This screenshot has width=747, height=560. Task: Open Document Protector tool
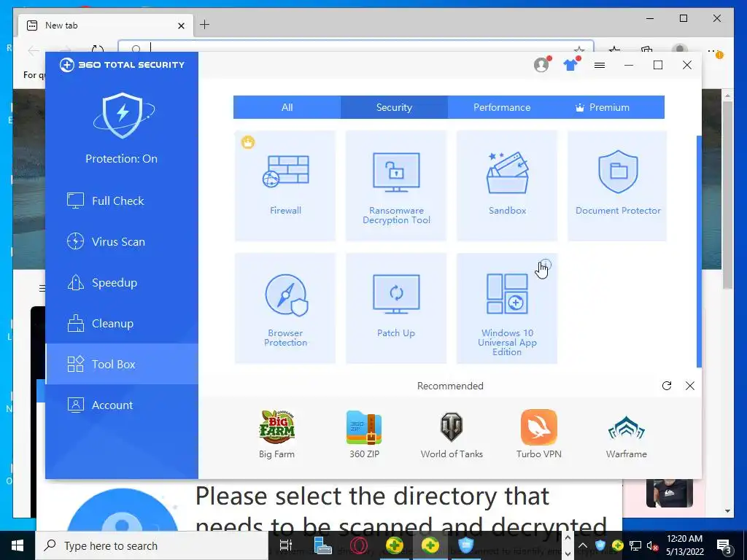click(617, 186)
